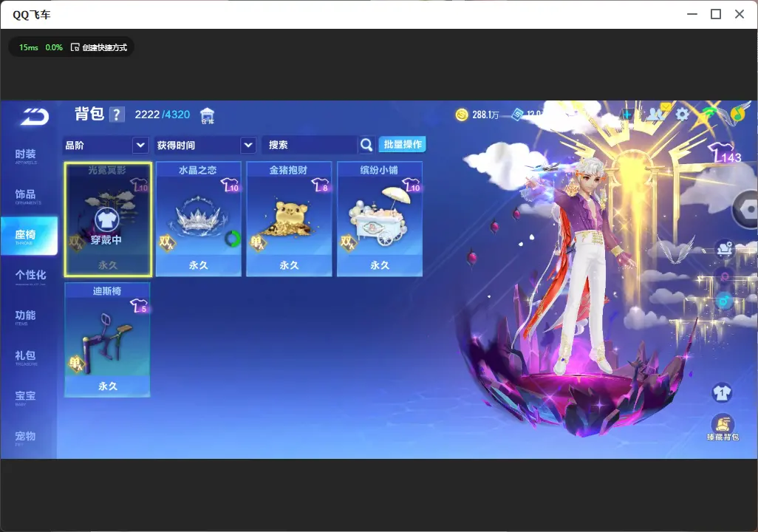Image resolution: width=758 pixels, height=532 pixels.
Task: Click the search magnifier icon
Action: (x=366, y=145)
